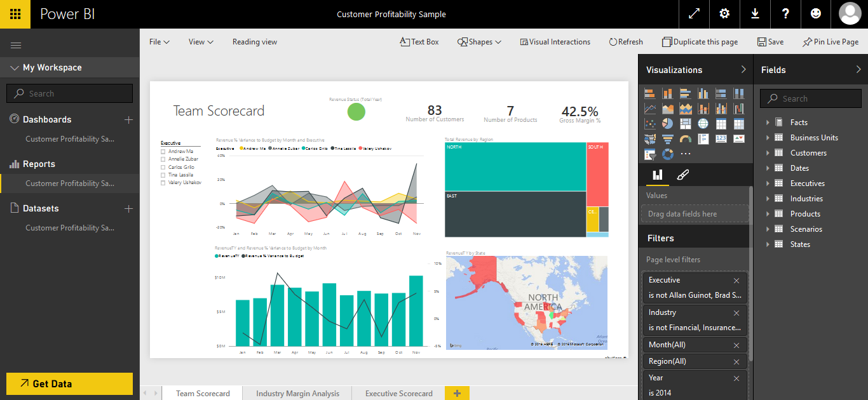The width and height of the screenshot is (868, 400).
Task: Select the scatter chart visualization
Action: (649, 124)
